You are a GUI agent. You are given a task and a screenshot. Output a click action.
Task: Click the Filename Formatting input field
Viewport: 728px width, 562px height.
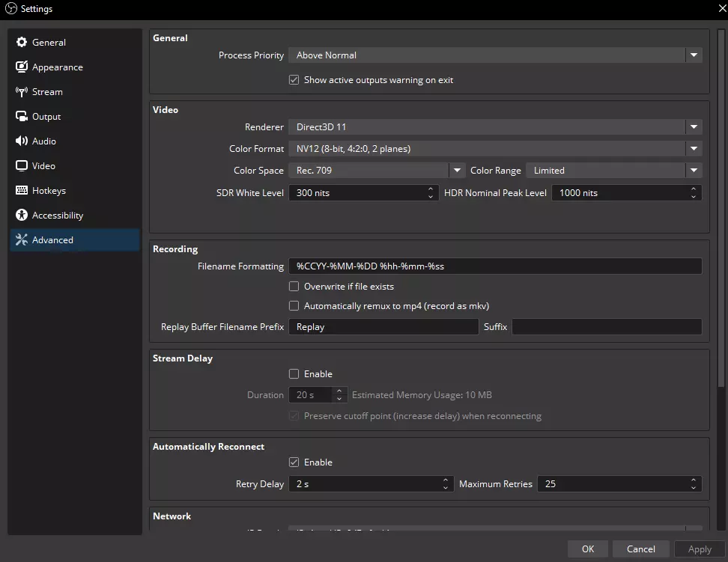tap(494, 266)
